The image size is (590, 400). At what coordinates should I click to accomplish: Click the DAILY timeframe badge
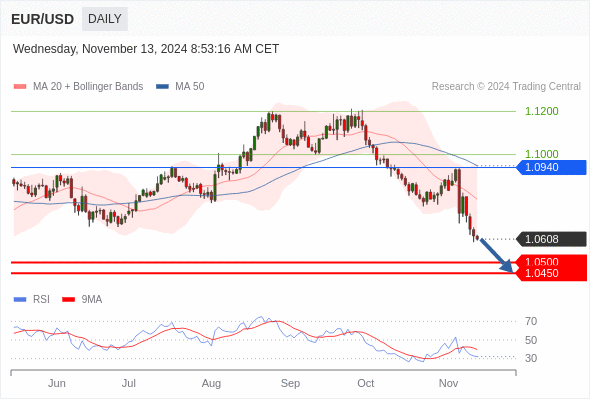pos(105,19)
